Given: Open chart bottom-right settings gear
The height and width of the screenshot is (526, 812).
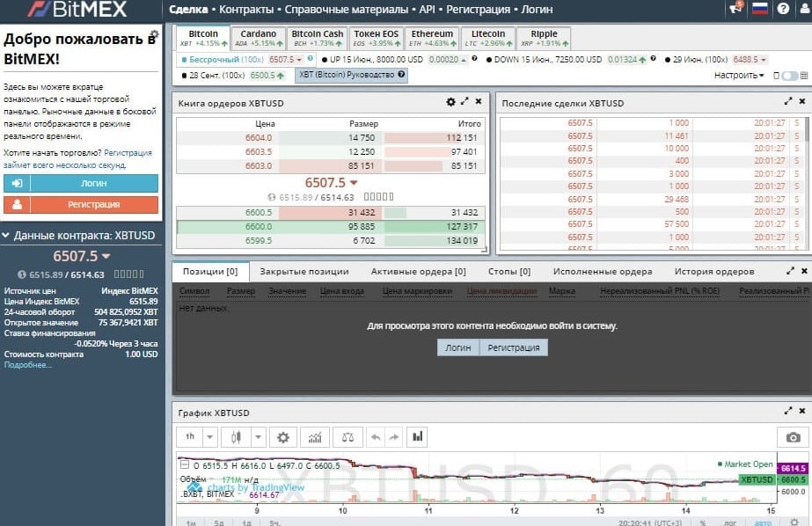Looking at the screenshot, I should point(794,522).
